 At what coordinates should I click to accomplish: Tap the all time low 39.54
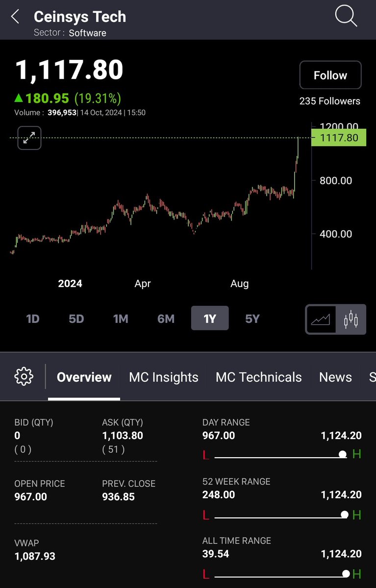[x=216, y=554]
